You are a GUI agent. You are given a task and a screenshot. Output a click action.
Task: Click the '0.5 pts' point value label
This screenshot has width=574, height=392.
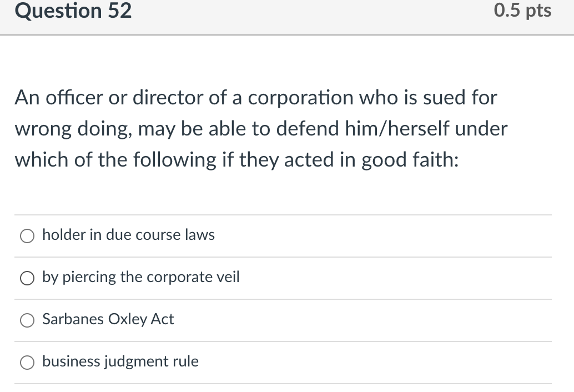521,11
